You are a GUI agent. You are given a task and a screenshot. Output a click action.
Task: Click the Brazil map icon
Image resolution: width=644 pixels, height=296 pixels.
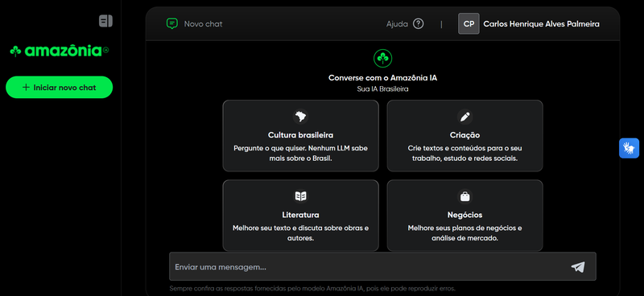click(x=300, y=117)
